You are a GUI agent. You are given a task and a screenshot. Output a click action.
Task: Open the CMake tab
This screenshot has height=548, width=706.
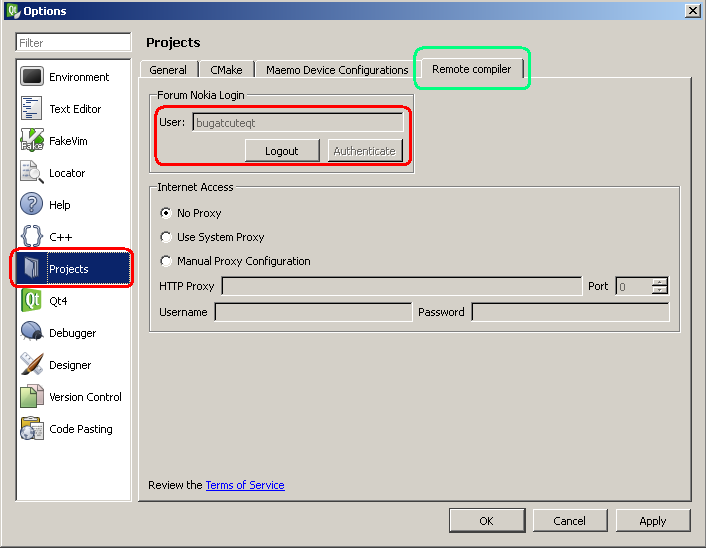226,70
